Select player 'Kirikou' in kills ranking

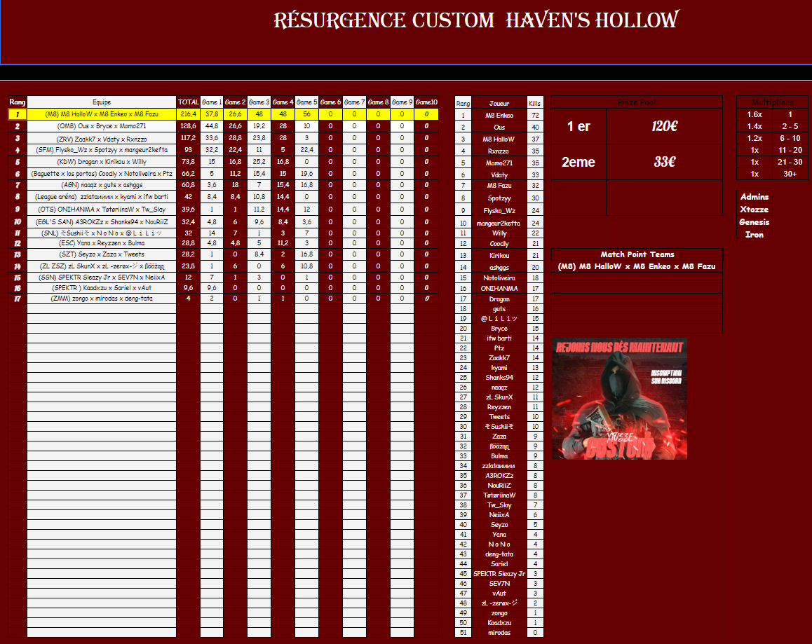pyautogui.click(x=499, y=255)
